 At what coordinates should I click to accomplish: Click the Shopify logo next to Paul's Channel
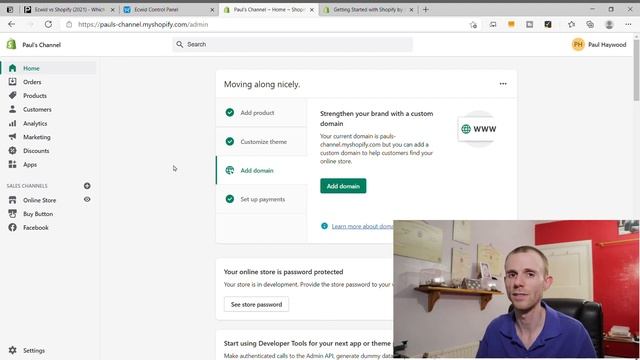(11, 44)
